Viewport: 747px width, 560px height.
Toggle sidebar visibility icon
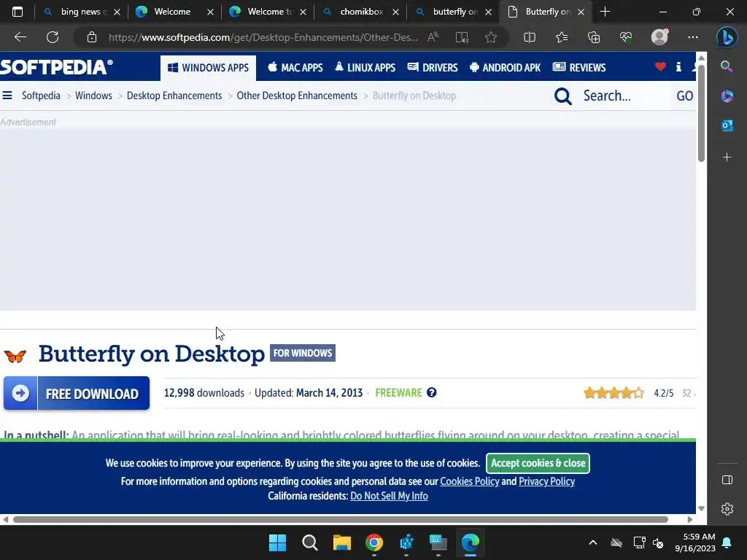(727, 480)
